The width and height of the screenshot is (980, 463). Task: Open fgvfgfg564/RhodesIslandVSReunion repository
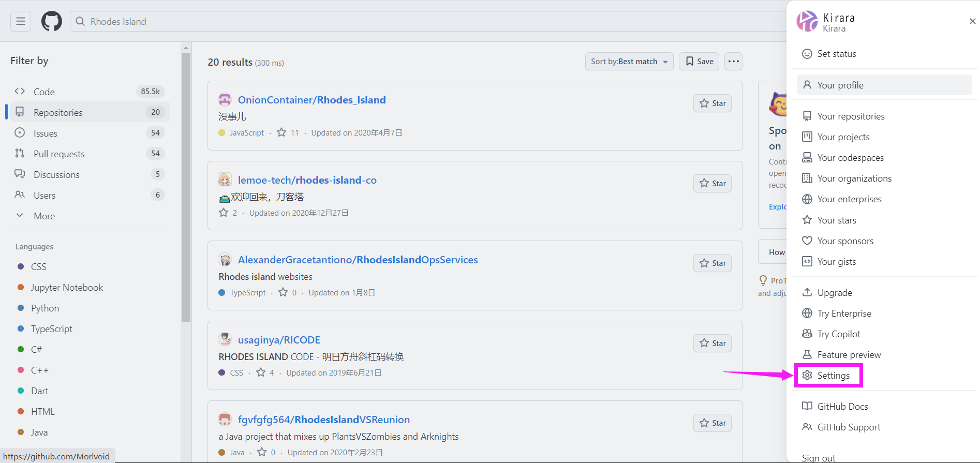[x=324, y=420]
